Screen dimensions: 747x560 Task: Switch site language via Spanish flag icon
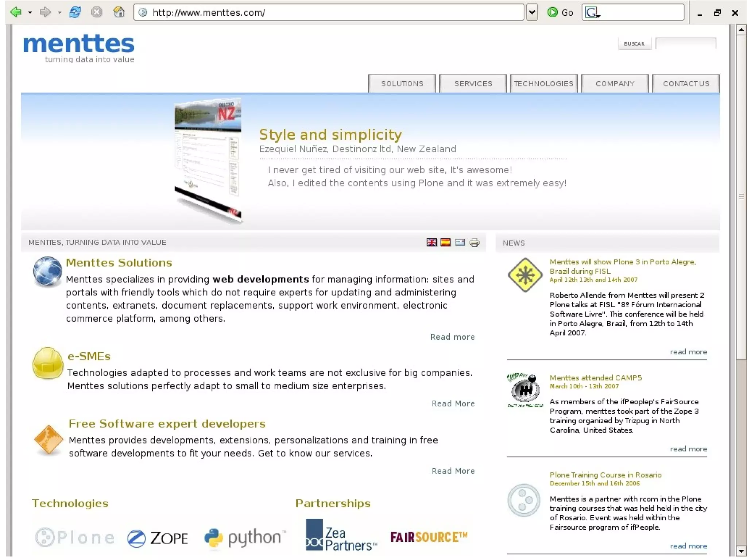pyautogui.click(x=445, y=243)
